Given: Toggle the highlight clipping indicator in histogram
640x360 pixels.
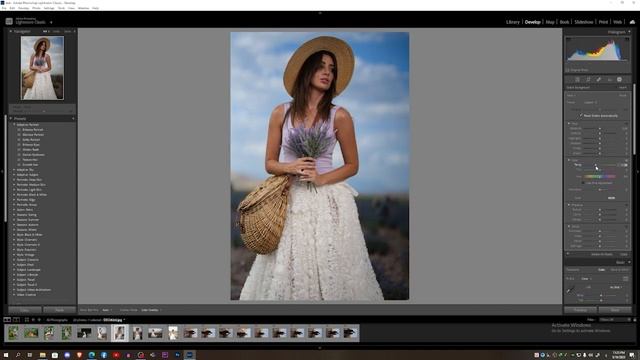Looking at the screenshot, I should (x=628, y=38).
